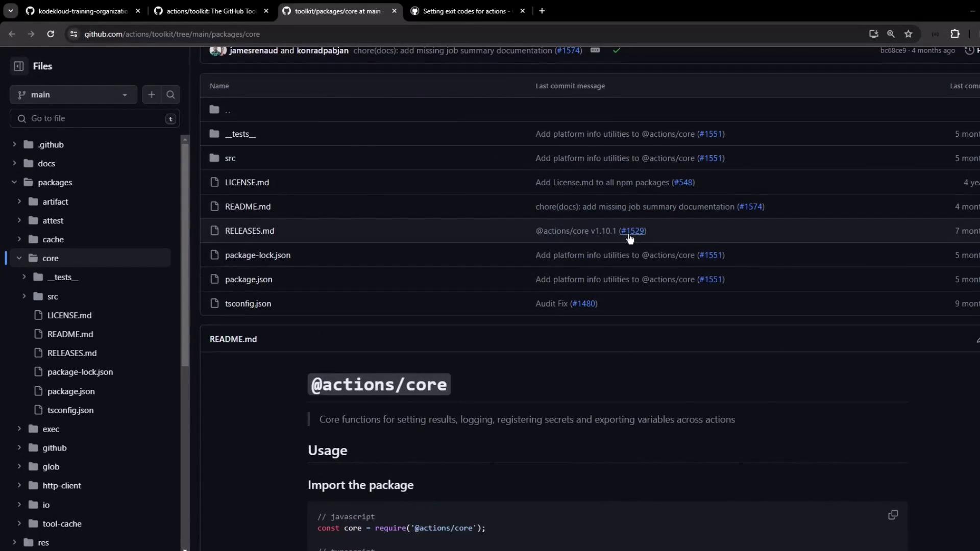Bookmark this page with star icon
980x551 pixels.
(x=908, y=34)
